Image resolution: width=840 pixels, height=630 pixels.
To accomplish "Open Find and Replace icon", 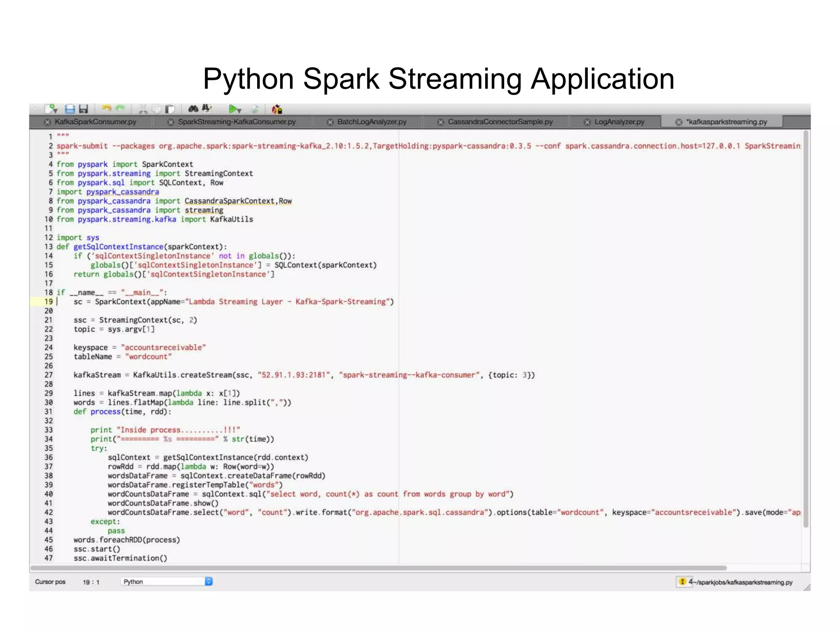I will (x=207, y=109).
